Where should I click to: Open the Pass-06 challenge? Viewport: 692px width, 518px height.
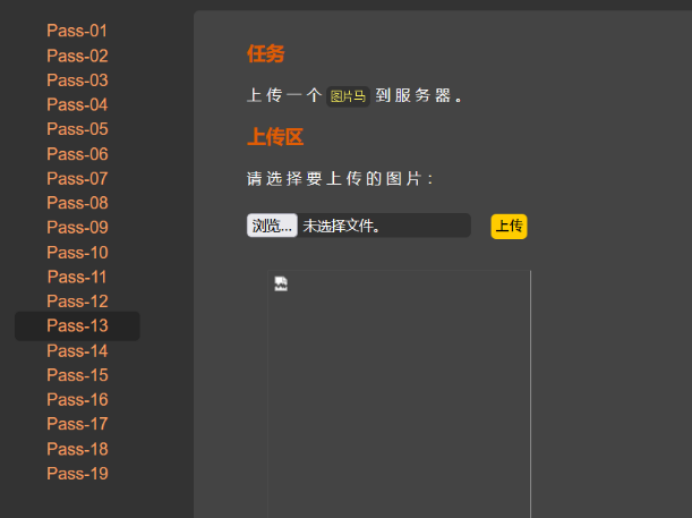(77, 154)
